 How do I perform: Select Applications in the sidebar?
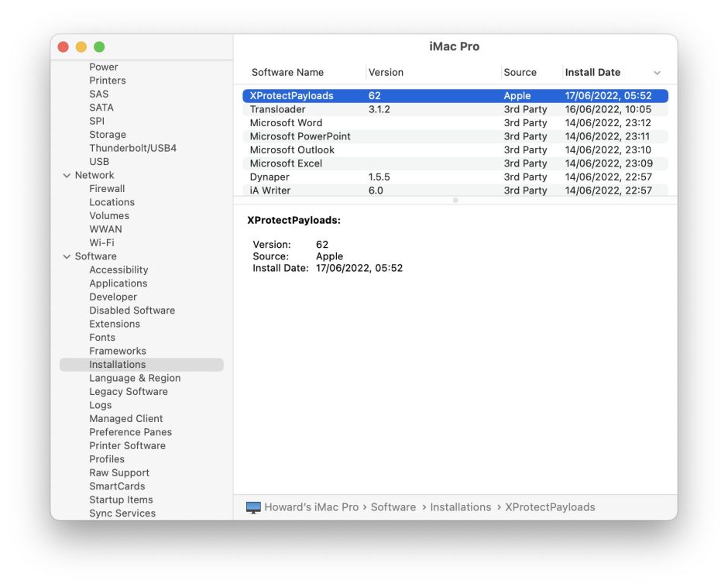(118, 283)
